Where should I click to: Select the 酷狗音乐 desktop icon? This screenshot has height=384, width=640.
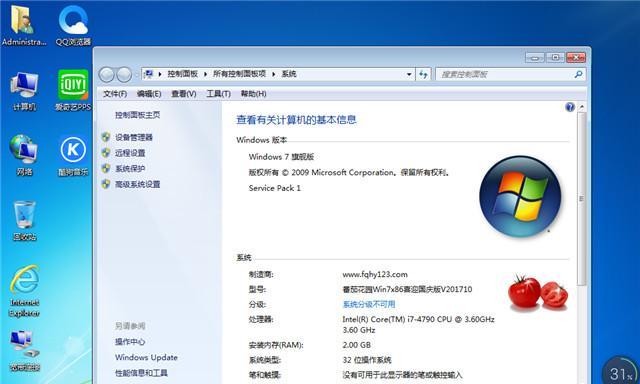tap(73, 155)
